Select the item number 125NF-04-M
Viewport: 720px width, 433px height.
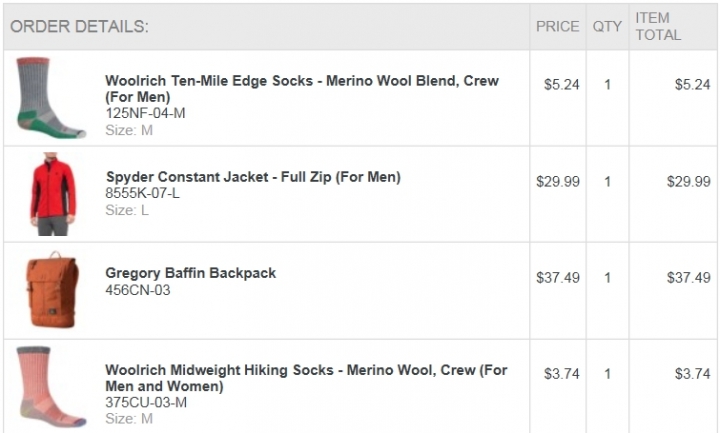click(x=145, y=113)
